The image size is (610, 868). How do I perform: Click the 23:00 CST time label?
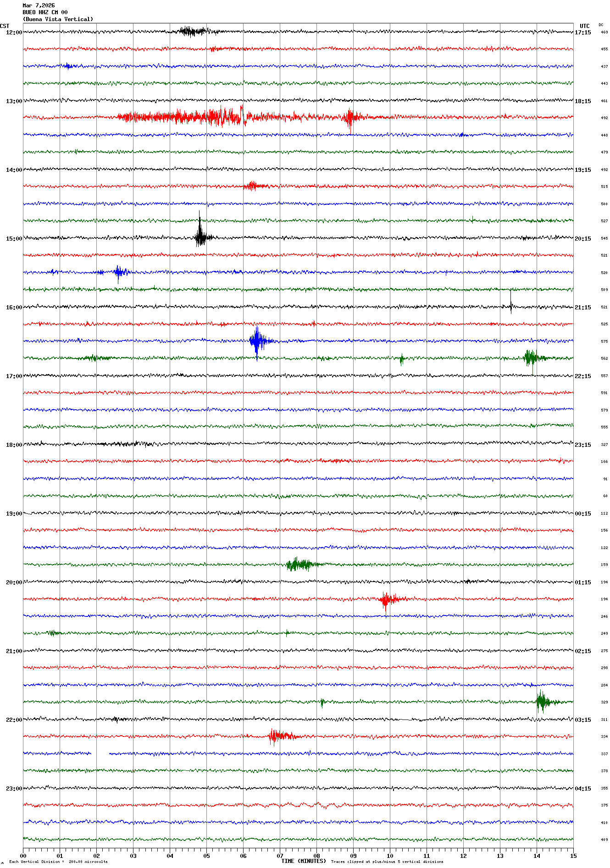[14, 789]
